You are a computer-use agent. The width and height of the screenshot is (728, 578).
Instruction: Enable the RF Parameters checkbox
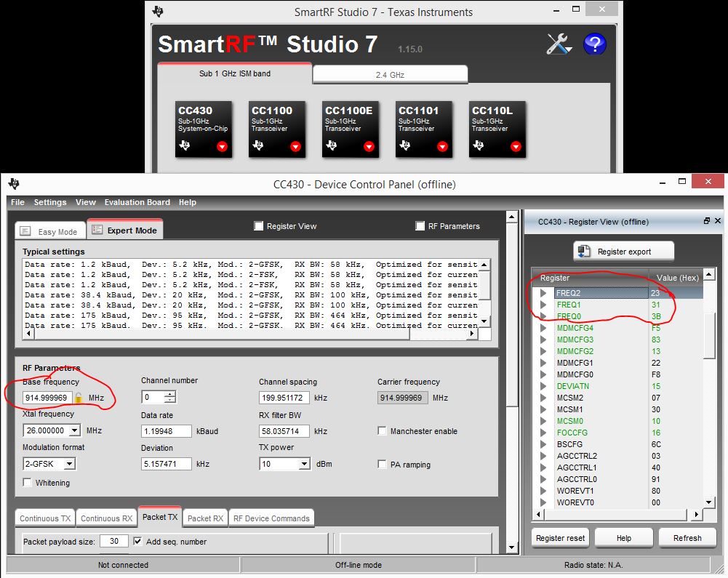pos(420,226)
